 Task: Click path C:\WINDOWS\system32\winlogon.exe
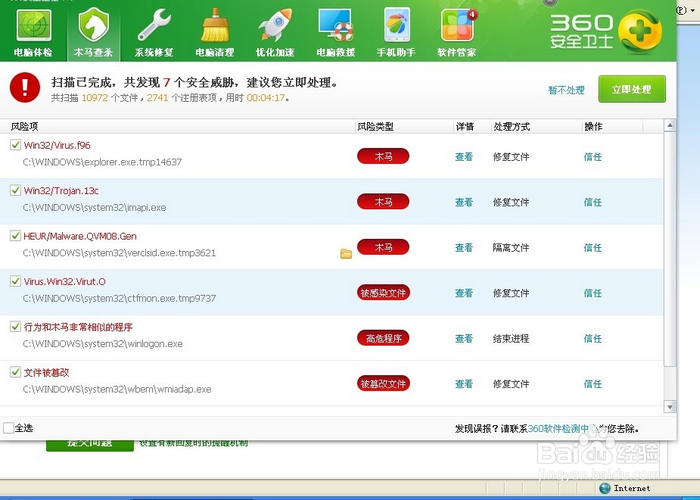(103, 344)
